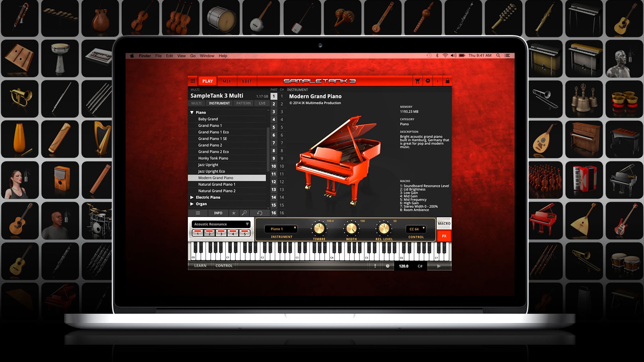Click the play arrow in bottom bar
Viewport: 644px width, 362px height.
tap(439, 266)
